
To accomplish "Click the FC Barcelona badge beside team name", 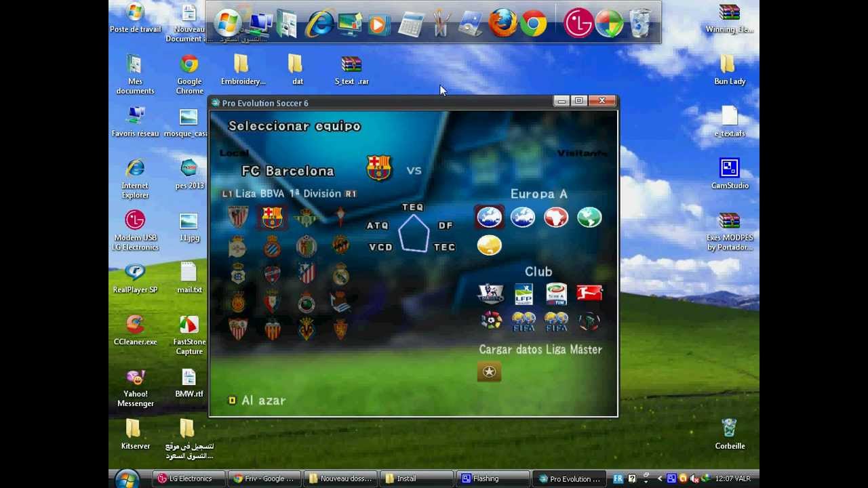I will (379, 168).
